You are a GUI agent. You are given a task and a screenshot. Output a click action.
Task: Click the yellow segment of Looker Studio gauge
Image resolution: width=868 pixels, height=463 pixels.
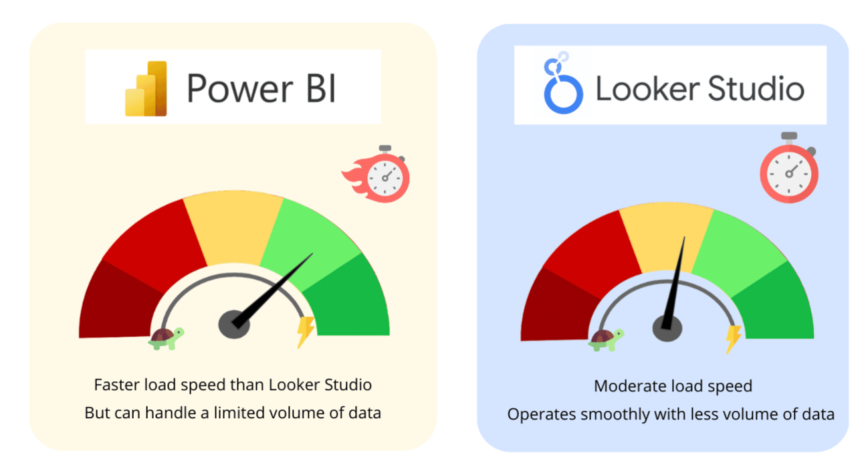click(667, 238)
